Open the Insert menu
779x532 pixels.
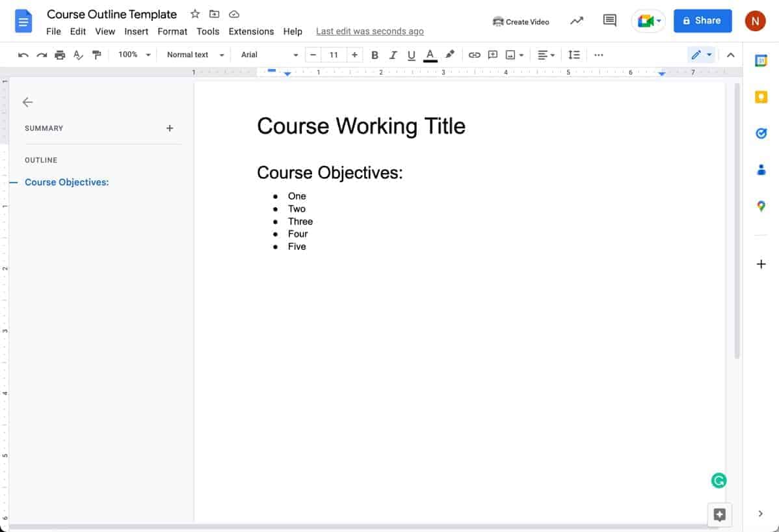pos(136,31)
